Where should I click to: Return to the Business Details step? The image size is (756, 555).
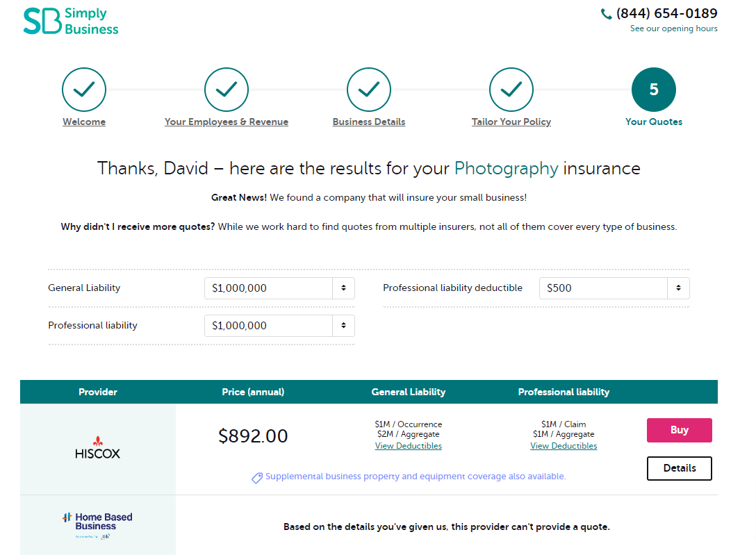[369, 122]
